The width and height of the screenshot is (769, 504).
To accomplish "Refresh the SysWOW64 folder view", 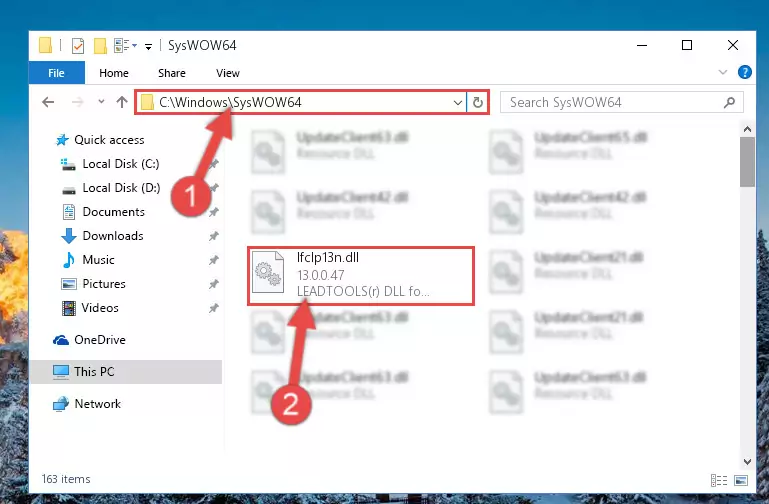I will pos(478,102).
